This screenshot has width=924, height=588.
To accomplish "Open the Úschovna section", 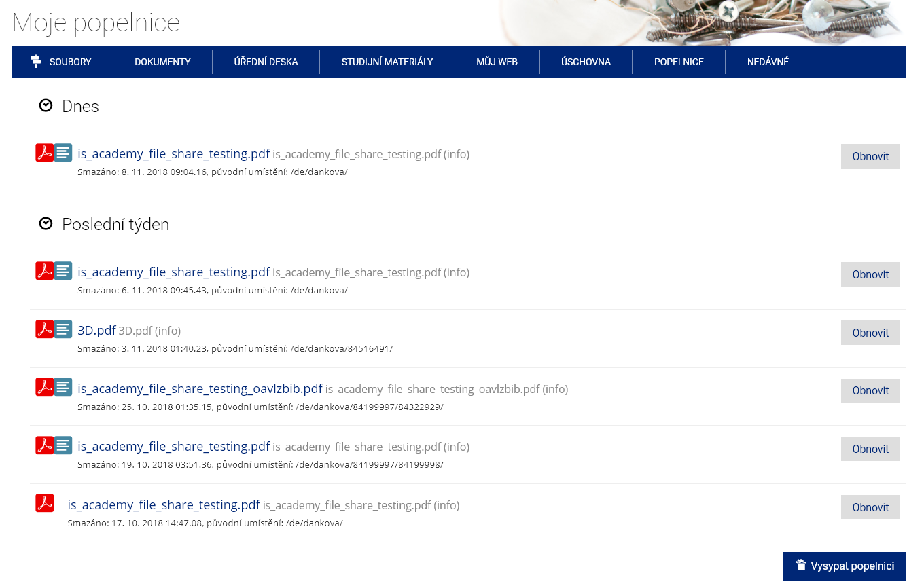I will tap(585, 62).
